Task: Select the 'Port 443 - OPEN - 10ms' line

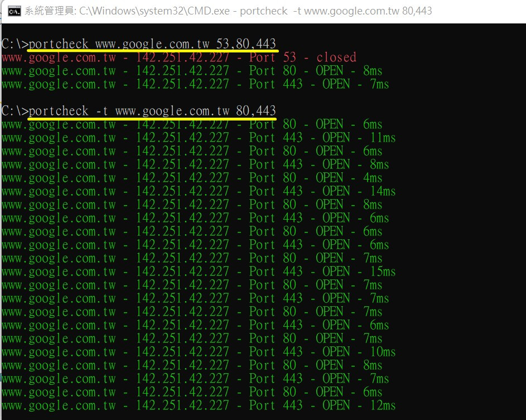Action: coord(199,353)
